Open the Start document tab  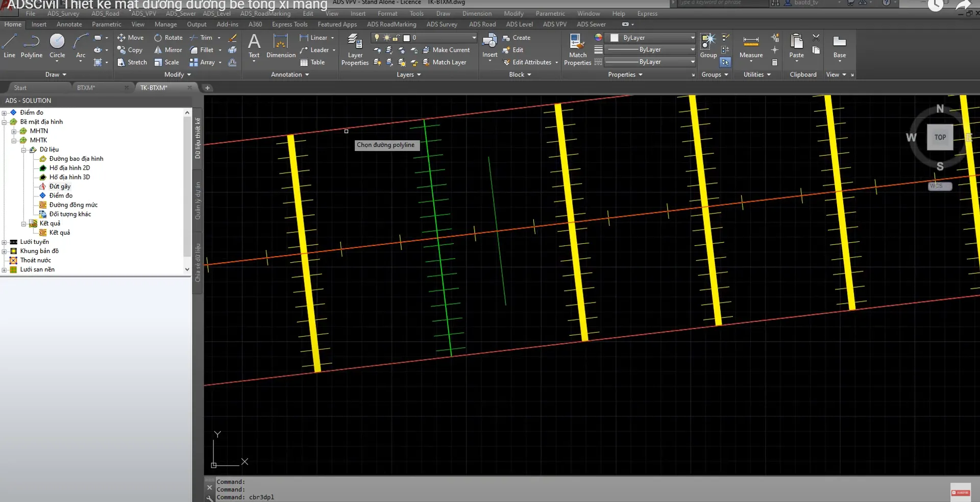20,88
